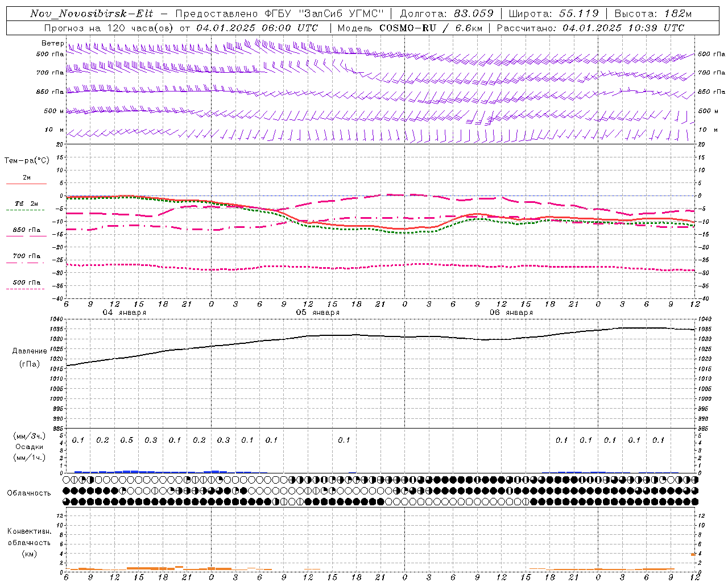
Task: Click the Облачность cloud cover label
Action: pyautogui.click(x=29, y=493)
